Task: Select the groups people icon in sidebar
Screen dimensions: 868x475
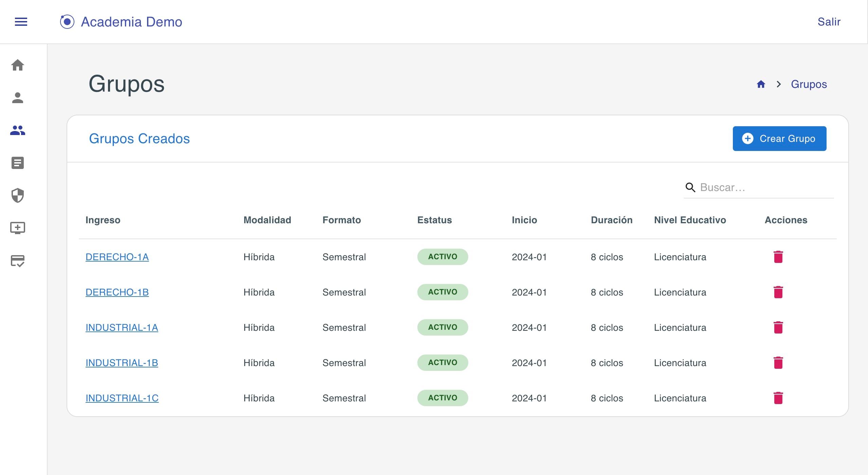Action: [18, 130]
